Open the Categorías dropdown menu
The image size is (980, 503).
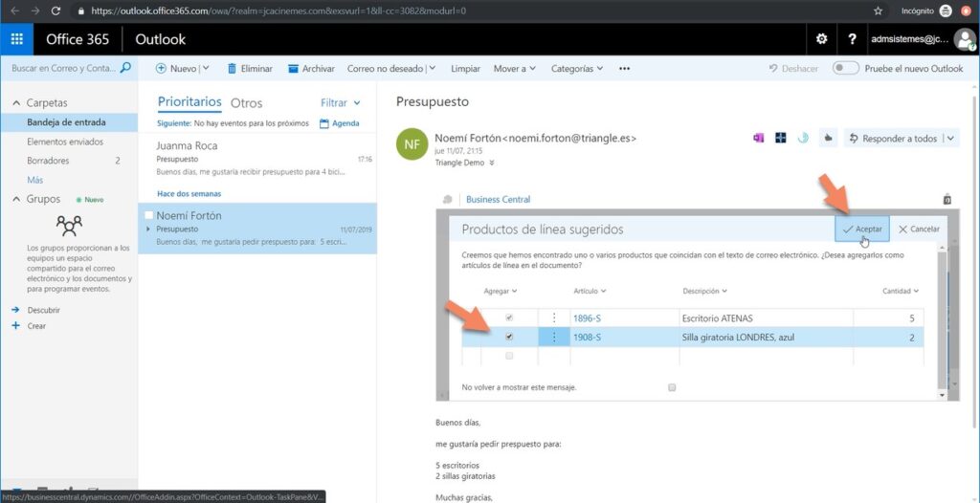(577, 69)
